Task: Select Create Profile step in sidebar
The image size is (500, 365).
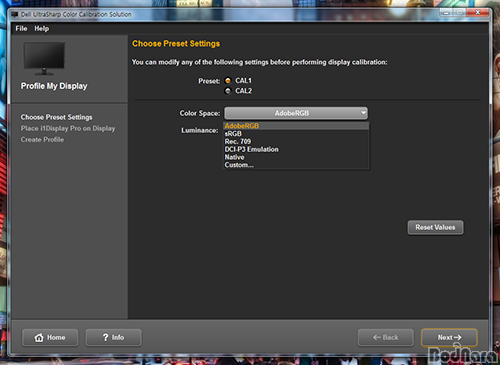Action: [42, 140]
